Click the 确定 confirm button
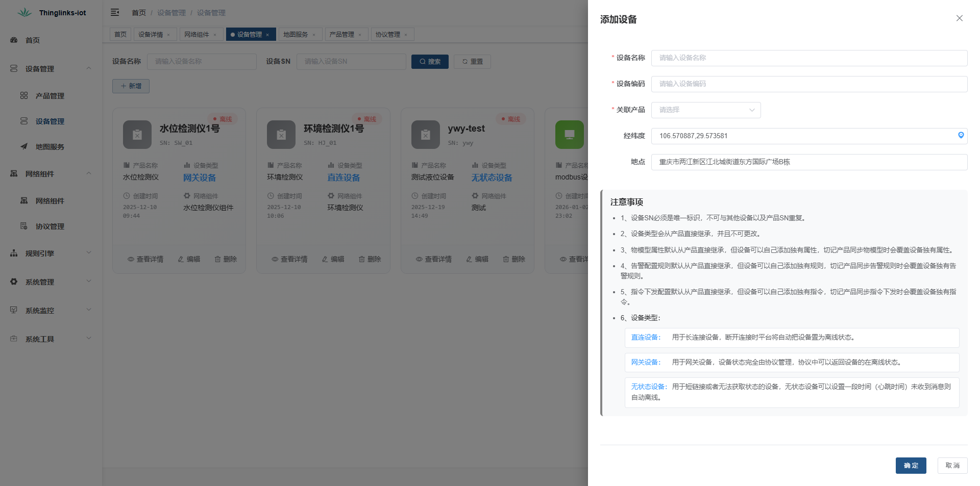Image resolution: width=980 pixels, height=486 pixels. click(x=911, y=466)
